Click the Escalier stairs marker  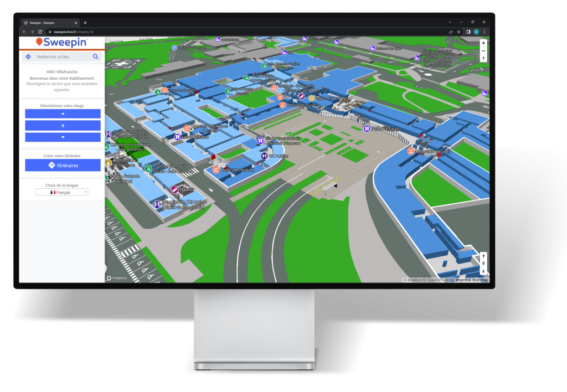pos(174,189)
